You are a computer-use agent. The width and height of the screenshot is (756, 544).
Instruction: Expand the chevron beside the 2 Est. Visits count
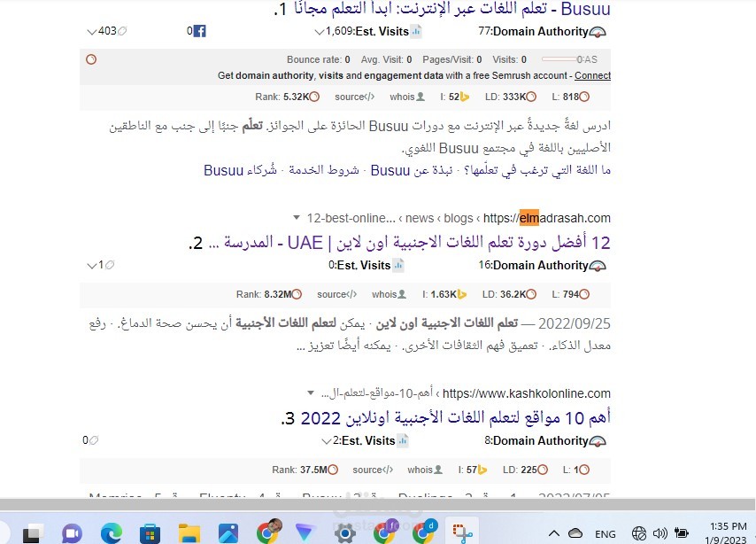[x=327, y=440]
